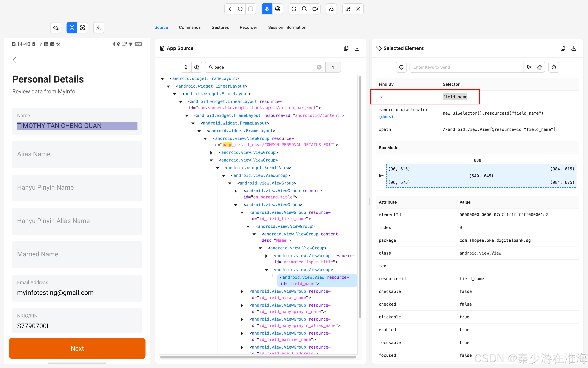Click the field_name id selector value
This screenshot has height=368, width=588.
(455, 97)
